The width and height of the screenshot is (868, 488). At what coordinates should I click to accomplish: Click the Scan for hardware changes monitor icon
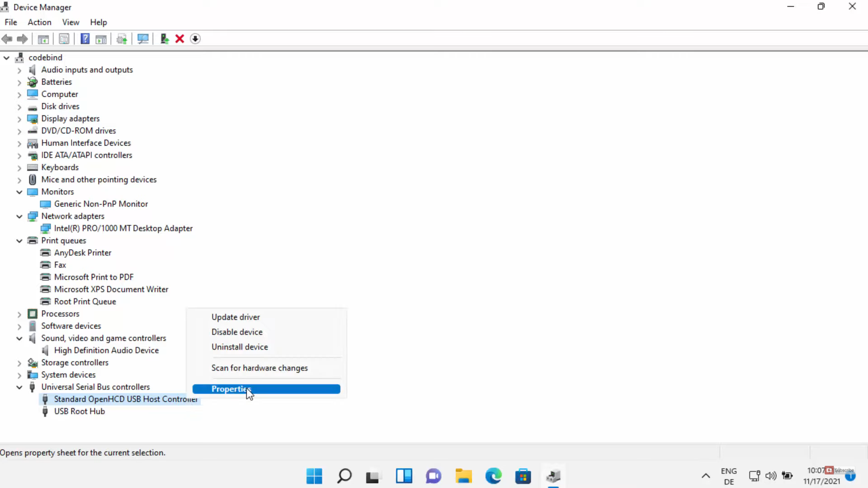click(143, 39)
